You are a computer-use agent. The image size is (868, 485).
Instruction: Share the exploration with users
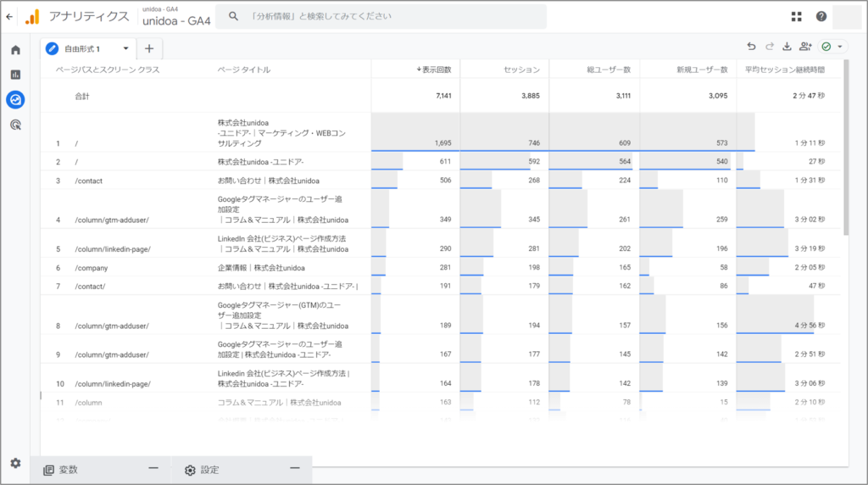(805, 47)
